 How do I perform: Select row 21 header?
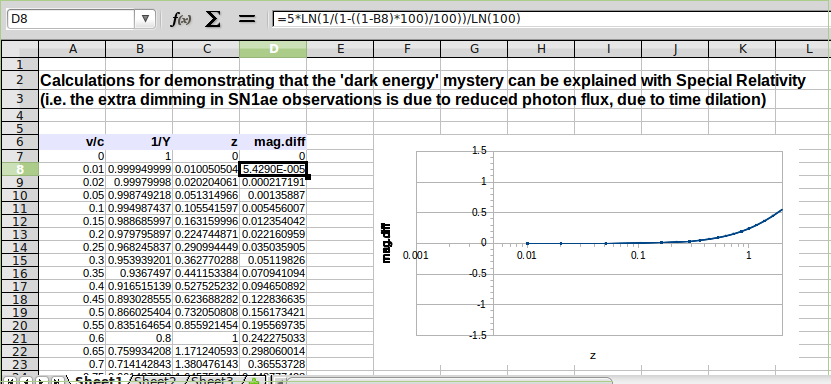click(20, 338)
